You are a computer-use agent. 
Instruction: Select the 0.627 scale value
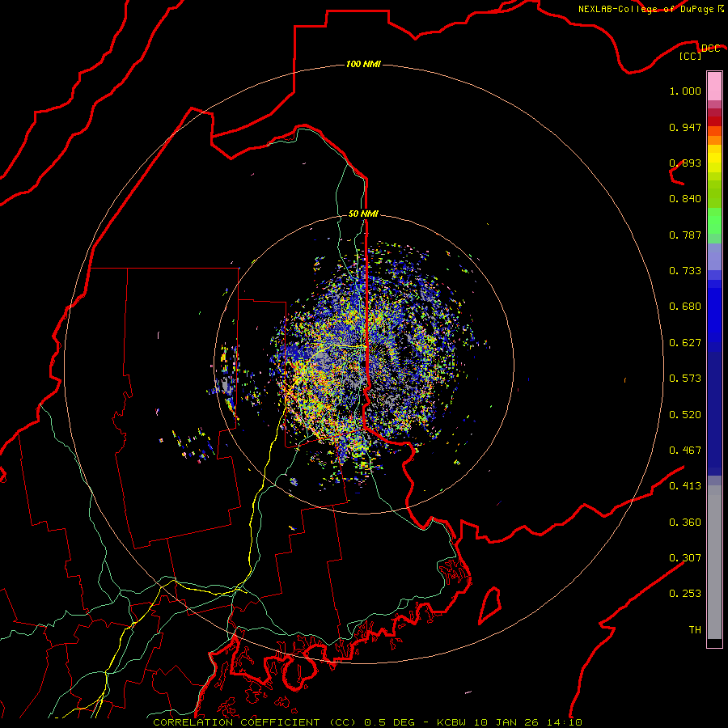pos(685,343)
